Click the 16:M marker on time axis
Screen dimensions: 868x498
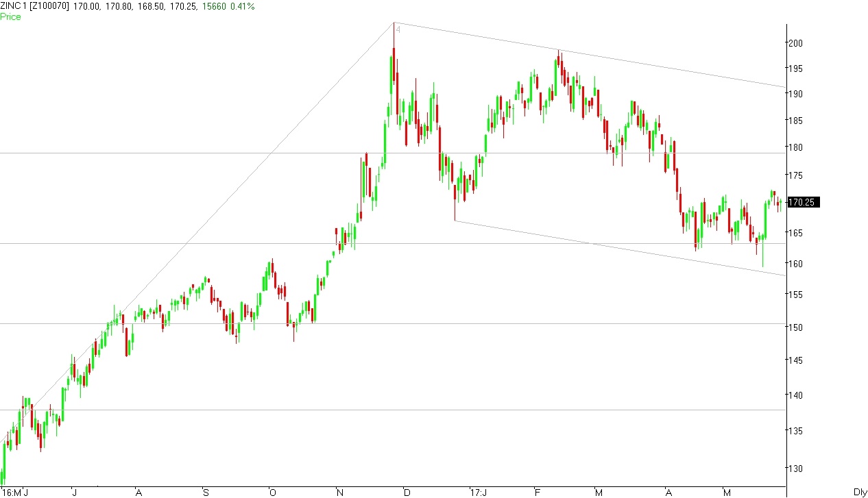[13, 492]
